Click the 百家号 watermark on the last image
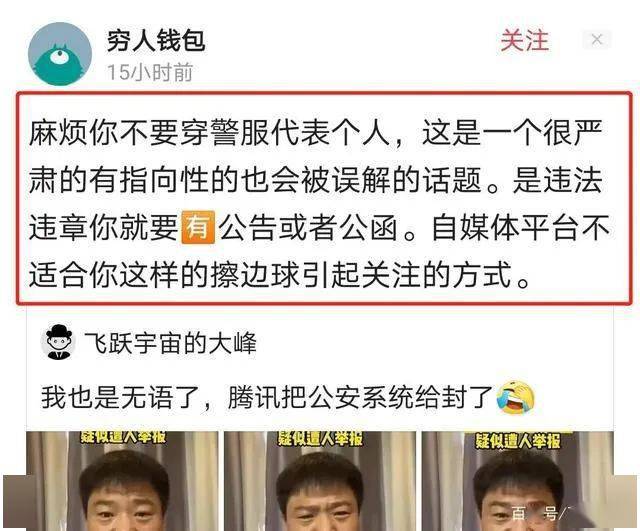Screen dimensions: 640x531 click(x=539, y=513)
